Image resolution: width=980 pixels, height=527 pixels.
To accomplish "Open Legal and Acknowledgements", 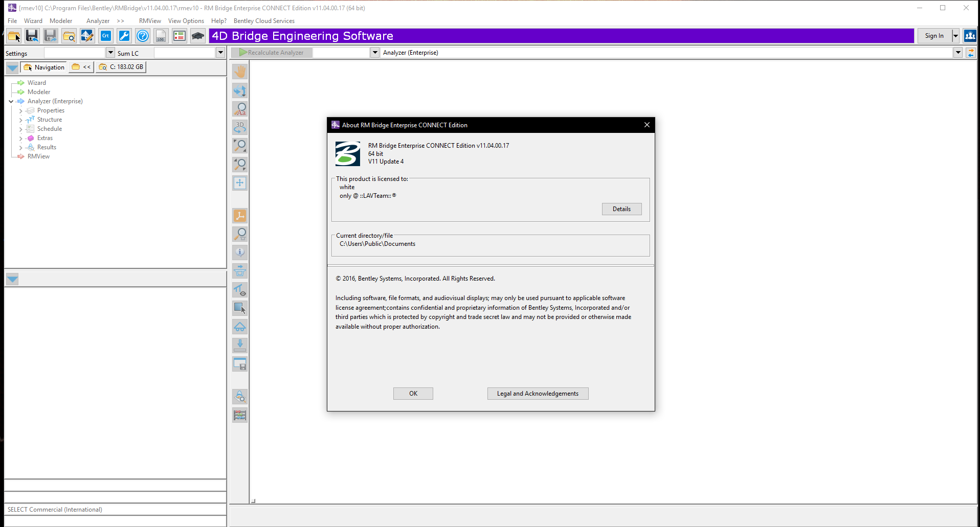I will pyautogui.click(x=538, y=394).
